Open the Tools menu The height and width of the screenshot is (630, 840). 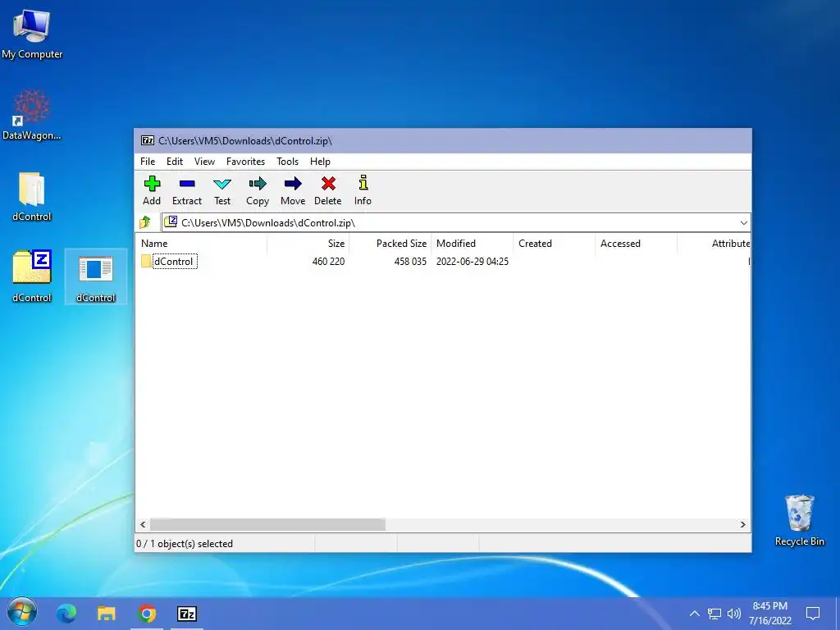coord(288,162)
